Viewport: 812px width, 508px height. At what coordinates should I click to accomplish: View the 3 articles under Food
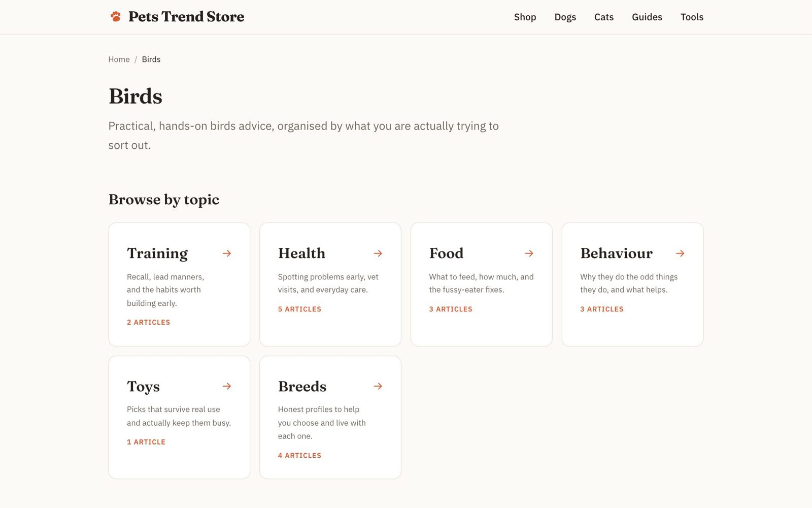coord(451,309)
